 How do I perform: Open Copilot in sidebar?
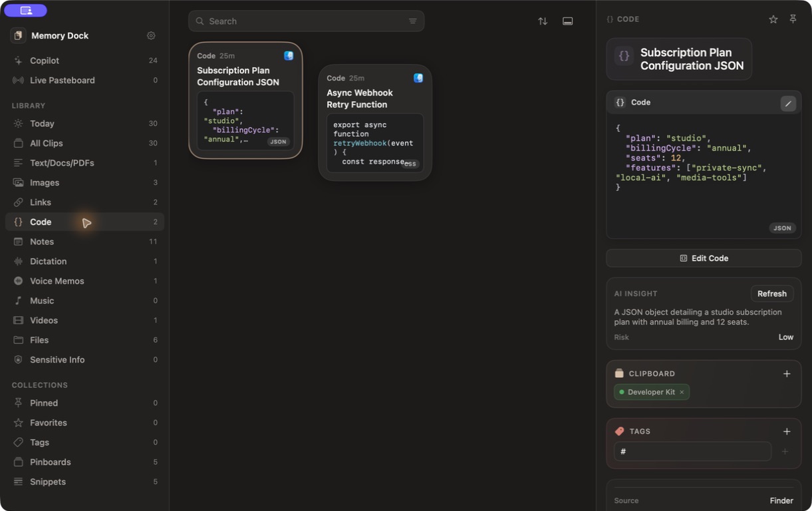pos(84,61)
